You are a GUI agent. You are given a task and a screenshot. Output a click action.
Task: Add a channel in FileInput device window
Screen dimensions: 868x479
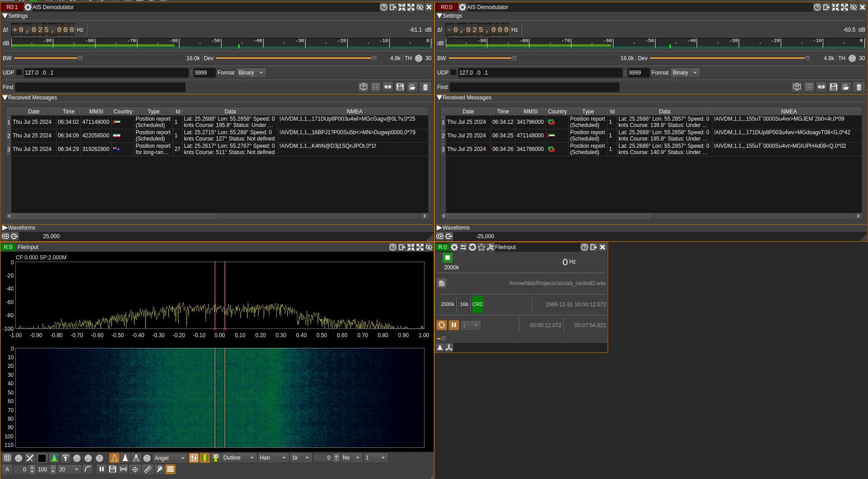point(490,247)
